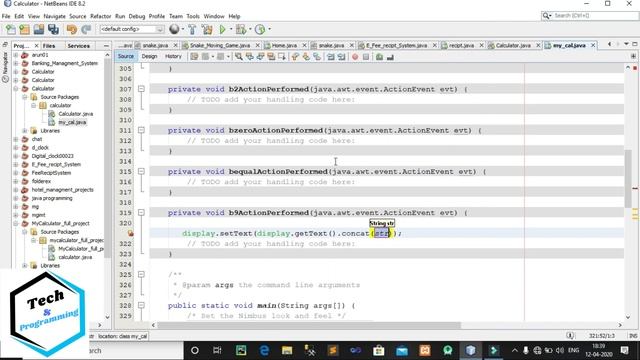Minimize the Projects panel
Image resolution: width=640 pixels, height=360 pixels.
(x=106, y=46)
